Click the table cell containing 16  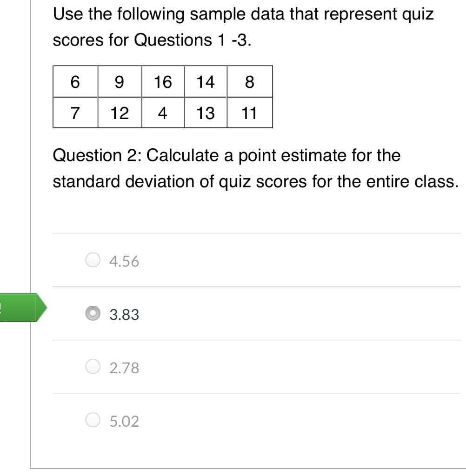coord(162,83)
